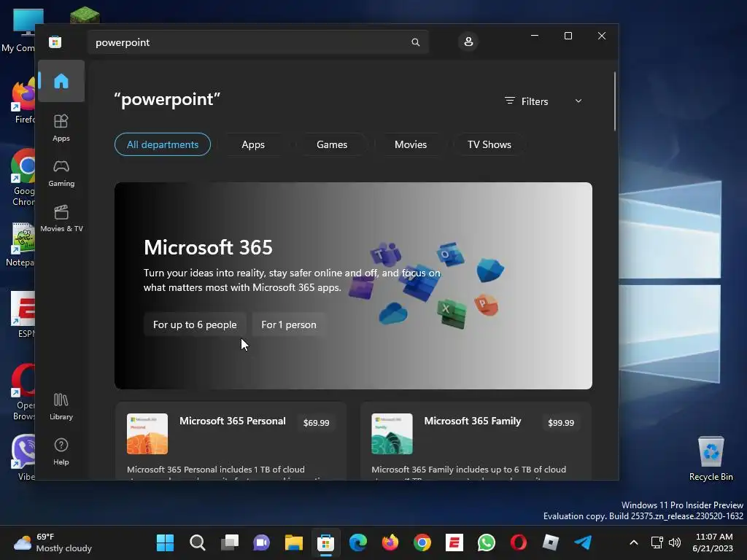This screenshot has width=747, height=560.
Task: Click the Store window vertical scrollbar
Action: pyautogui.click(x=614, y=101)
